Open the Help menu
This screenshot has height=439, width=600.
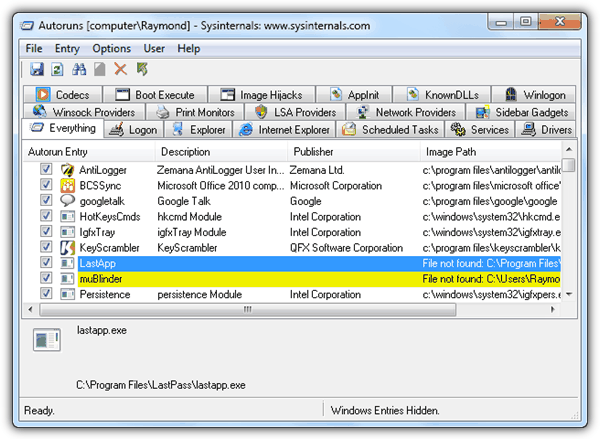click(x=188, y=49)
